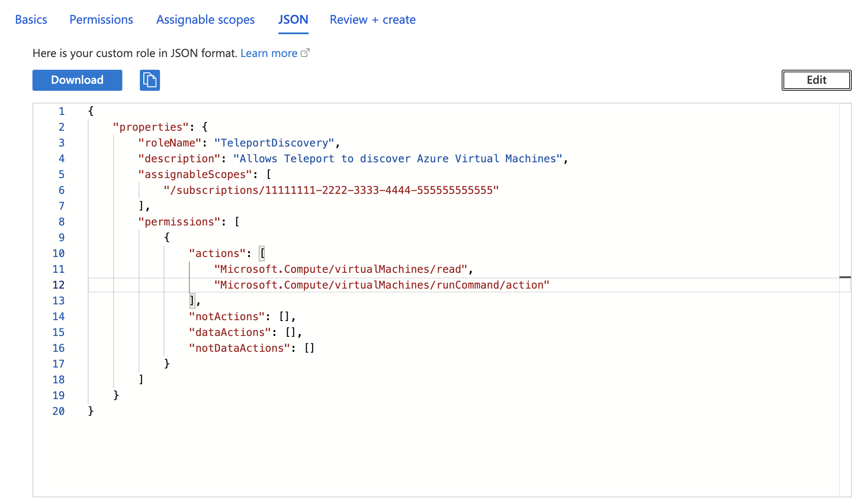This screenshot has height=500, width=868.
Task: Click the runCommand action string
Action: coord(381,285)
